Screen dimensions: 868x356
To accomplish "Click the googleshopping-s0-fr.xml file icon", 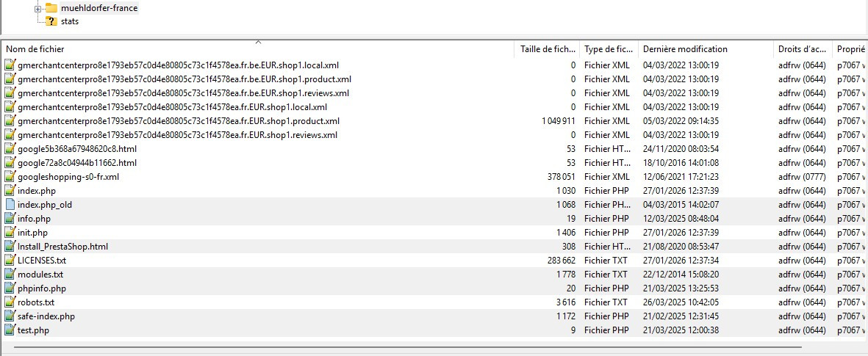I will click(x=10, y=177).
